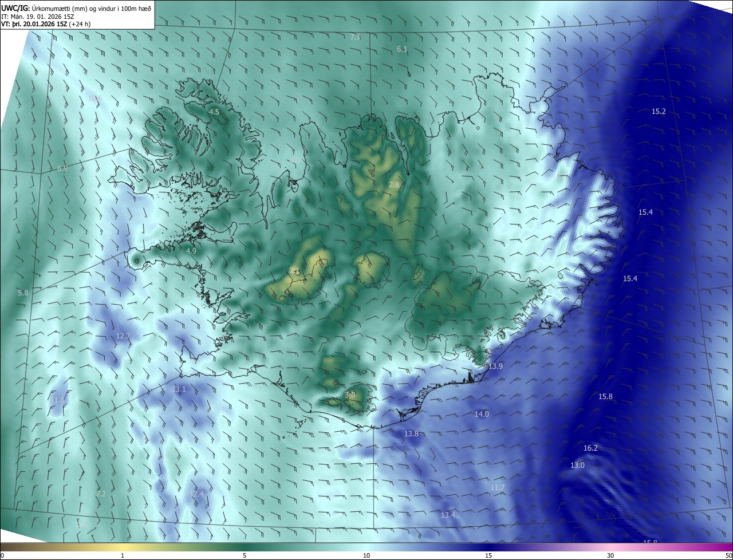Click the 11.8 value label
The width and height of the screenshot is (733, 560).
click(58, 400)
